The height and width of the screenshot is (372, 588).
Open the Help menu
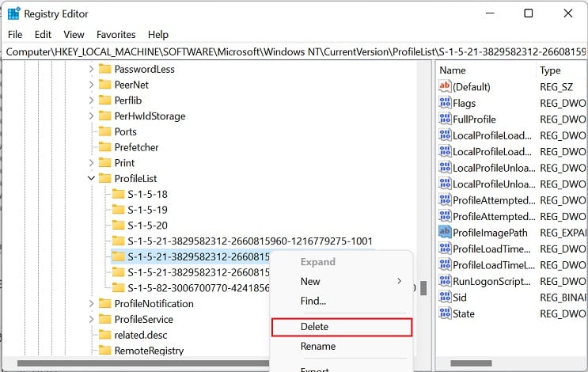[157, 35]
